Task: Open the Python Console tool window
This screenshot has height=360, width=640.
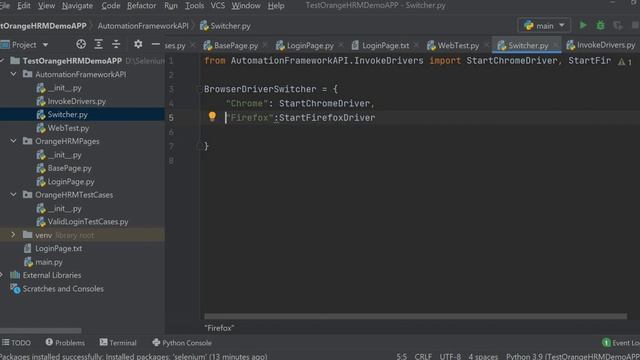Action: click(x=182, y=342)
